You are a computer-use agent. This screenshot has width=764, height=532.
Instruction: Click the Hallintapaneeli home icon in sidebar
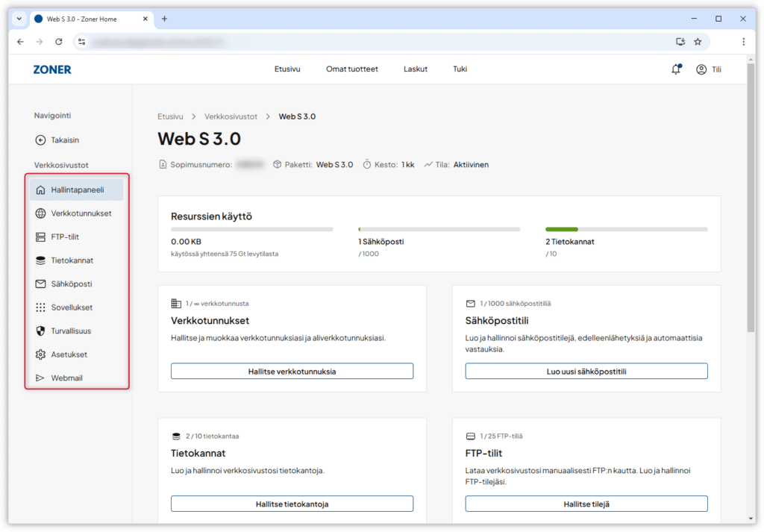coord(41,190)
